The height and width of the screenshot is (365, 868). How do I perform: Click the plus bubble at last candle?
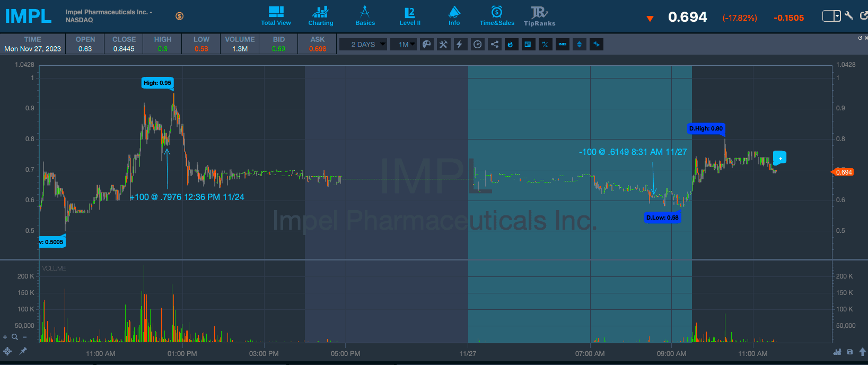780,158
